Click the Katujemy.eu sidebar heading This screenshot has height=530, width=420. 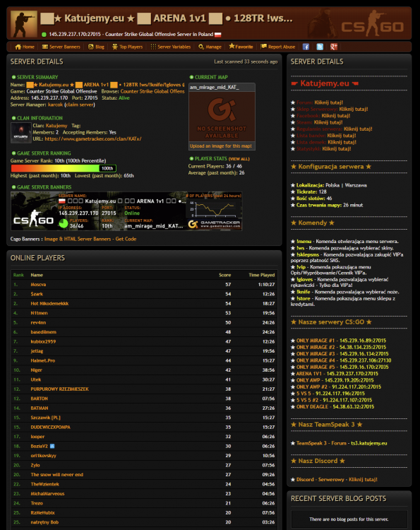click(325, 83)
